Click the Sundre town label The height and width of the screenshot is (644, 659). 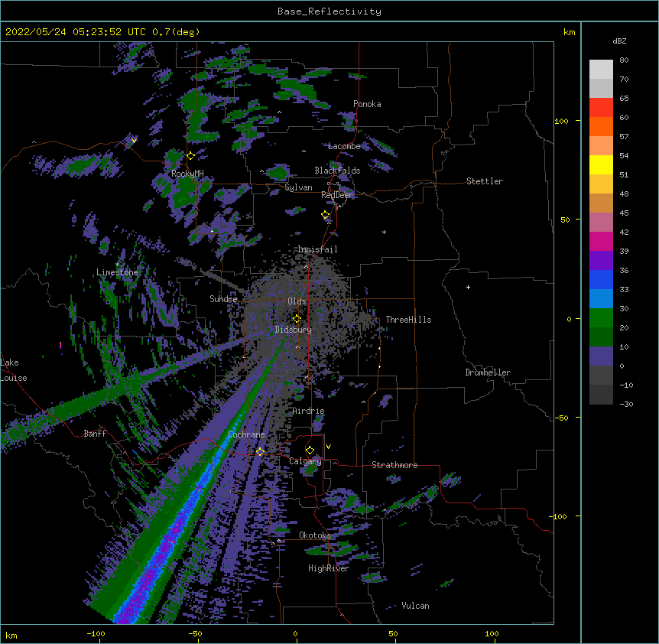click(x=223, y=299)
